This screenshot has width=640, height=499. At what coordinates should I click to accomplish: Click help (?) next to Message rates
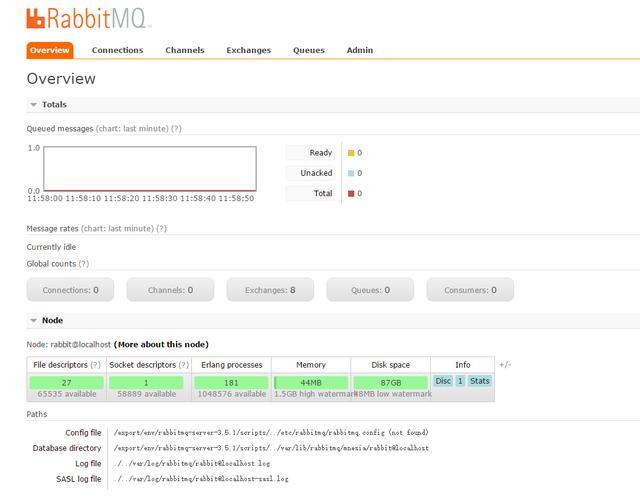point(162,228)
